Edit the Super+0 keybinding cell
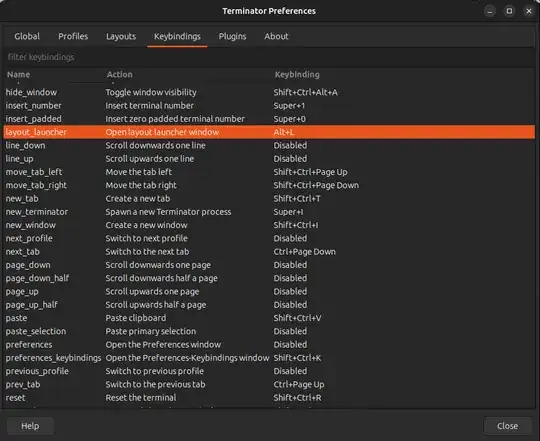This screenshot has height=441, width=540. pos(290,119)
